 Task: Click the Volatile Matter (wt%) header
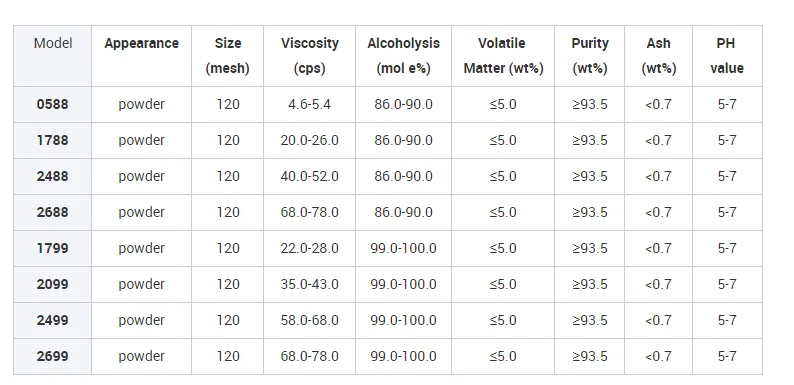(503, 56)
